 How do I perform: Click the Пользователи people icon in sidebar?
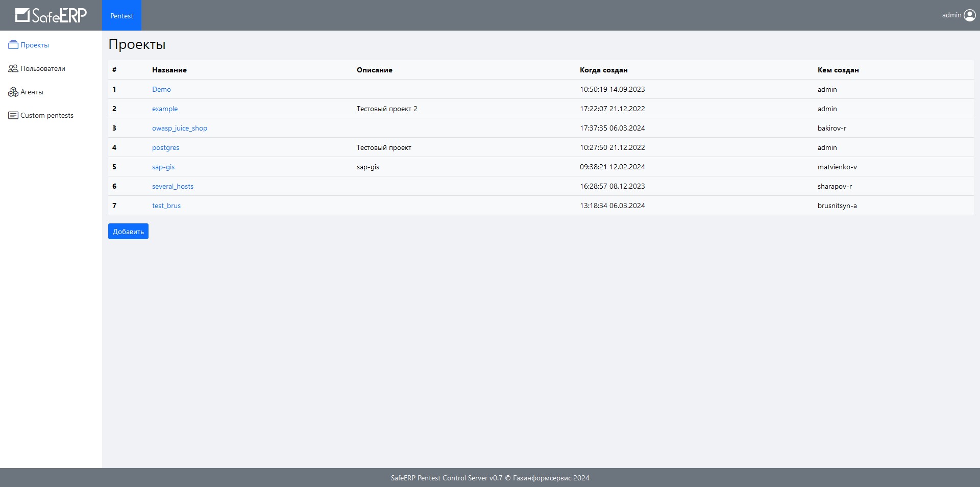pos(13,68)
